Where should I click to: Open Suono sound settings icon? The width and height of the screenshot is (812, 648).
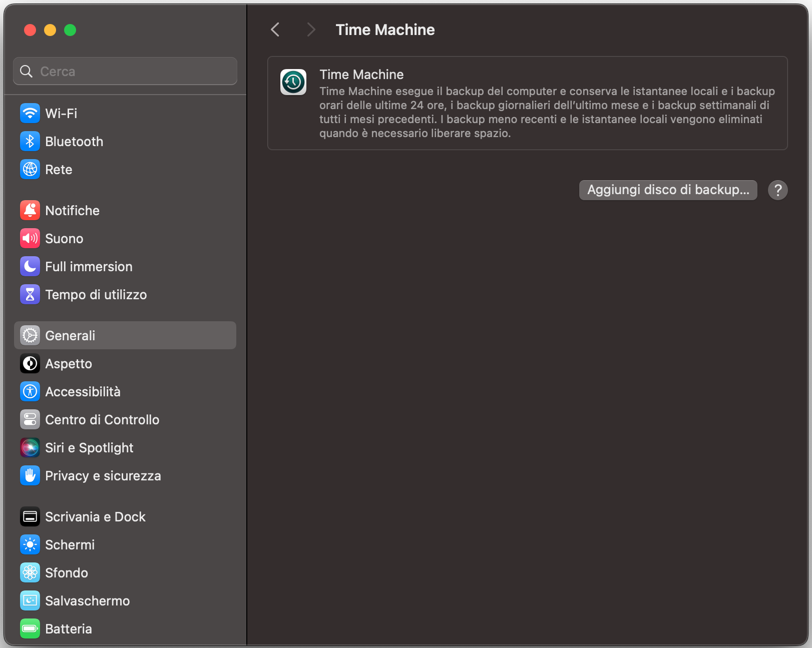pos(30,238)
